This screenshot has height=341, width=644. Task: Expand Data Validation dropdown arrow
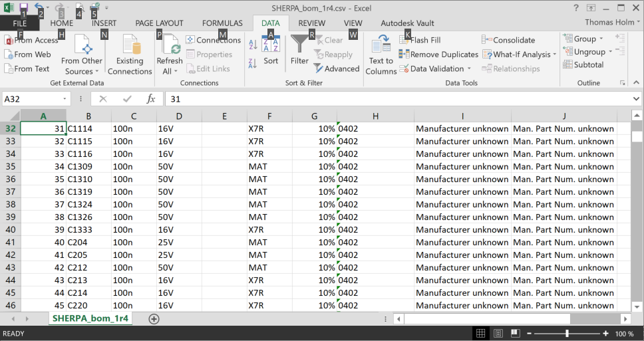469,69
